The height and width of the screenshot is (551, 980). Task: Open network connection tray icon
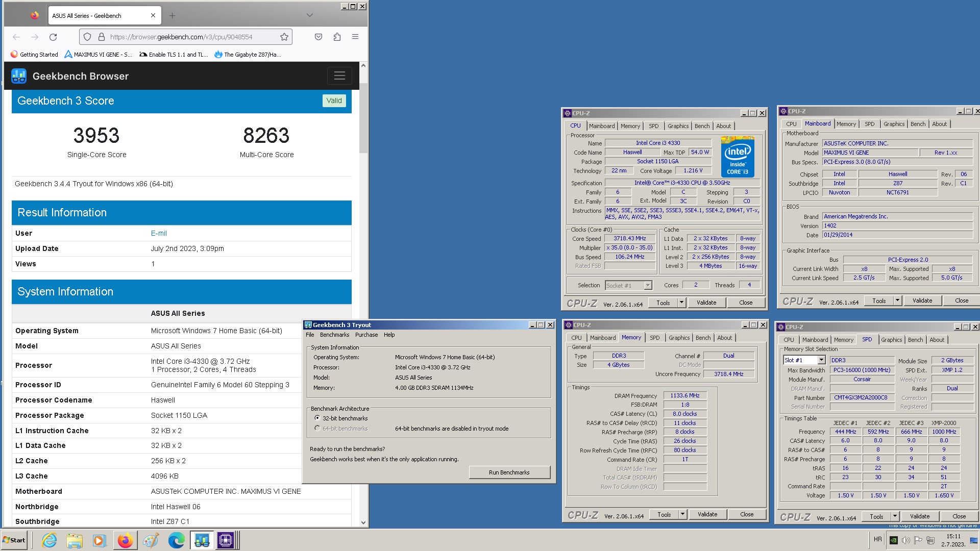point(930,540)
